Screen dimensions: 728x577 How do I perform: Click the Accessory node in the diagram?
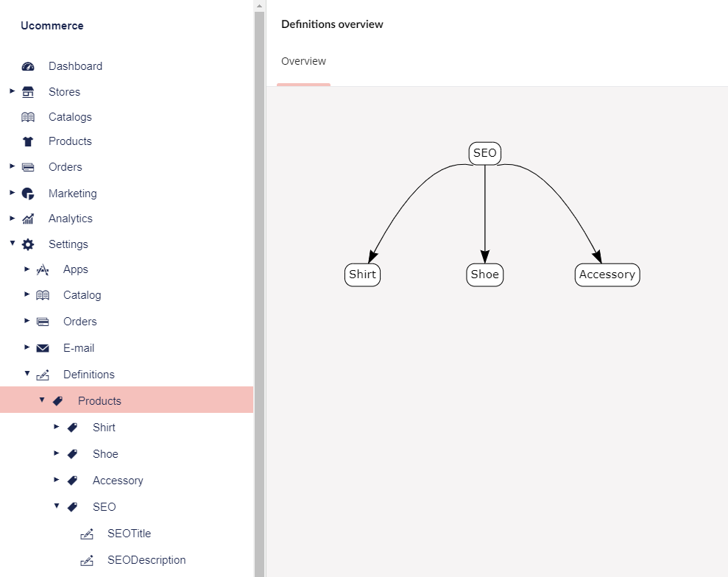click(x=607, y=275)
